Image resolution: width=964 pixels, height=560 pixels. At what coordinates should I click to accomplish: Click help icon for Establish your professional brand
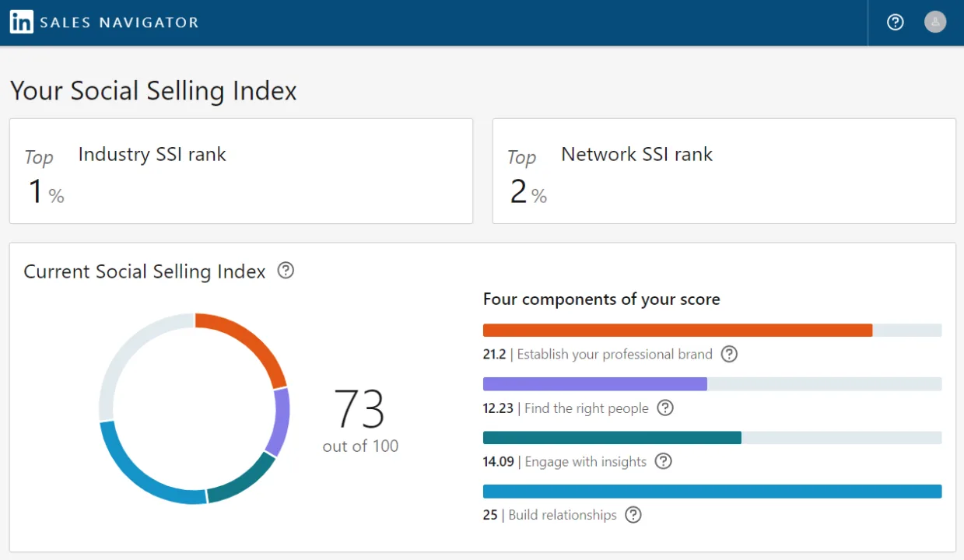[729, 354]
